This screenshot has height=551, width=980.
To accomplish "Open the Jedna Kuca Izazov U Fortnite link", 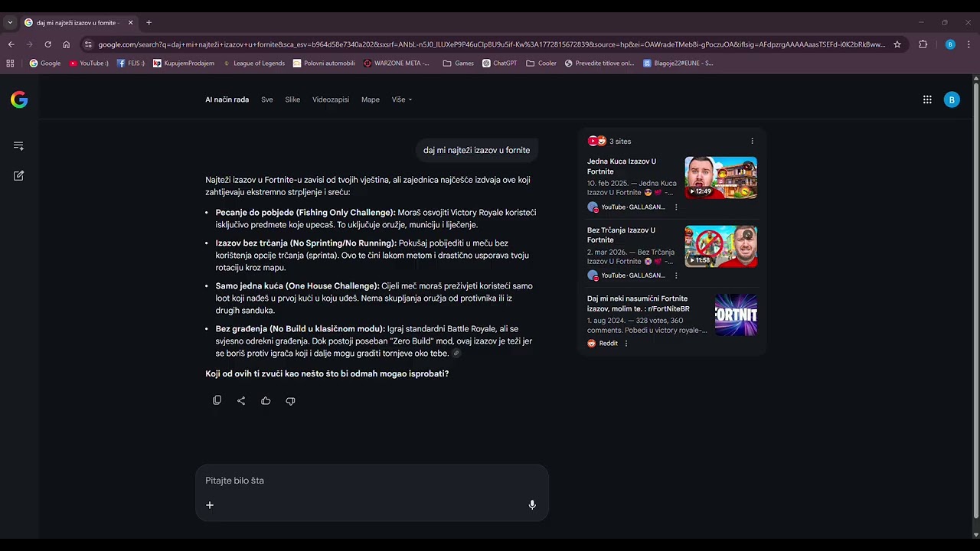I will coord(622,167).
